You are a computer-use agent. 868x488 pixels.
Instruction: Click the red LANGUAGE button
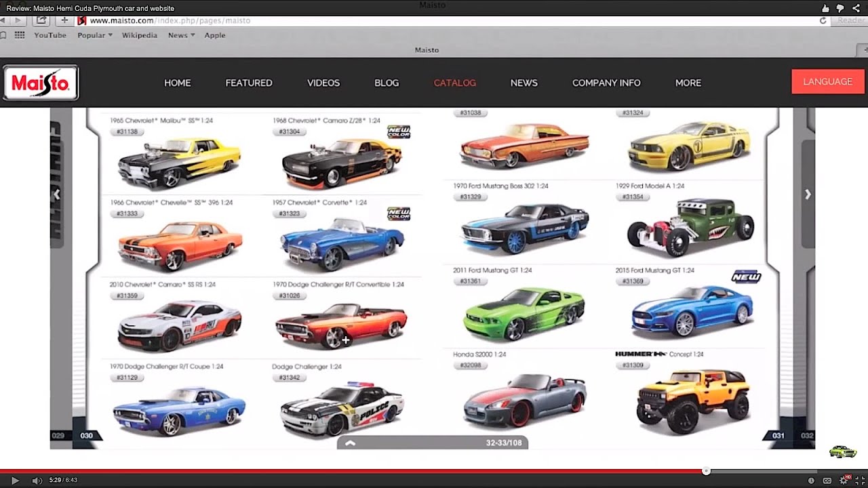(x=828, y=81)
